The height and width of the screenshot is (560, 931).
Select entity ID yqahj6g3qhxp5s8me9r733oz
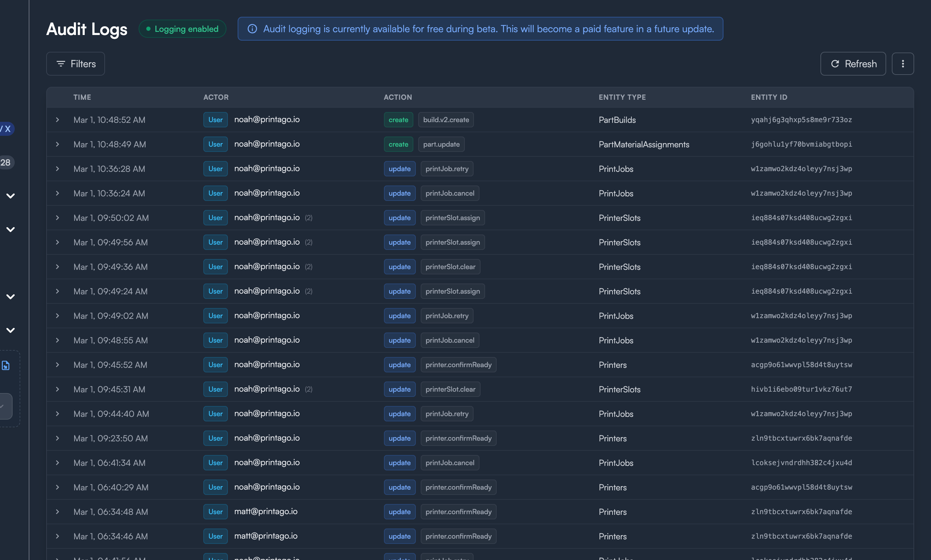(x=801, y=120)
